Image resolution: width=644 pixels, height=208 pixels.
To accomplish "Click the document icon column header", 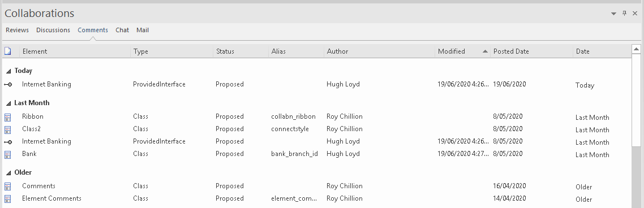I will pyautogui.click(x=8, y=51).
